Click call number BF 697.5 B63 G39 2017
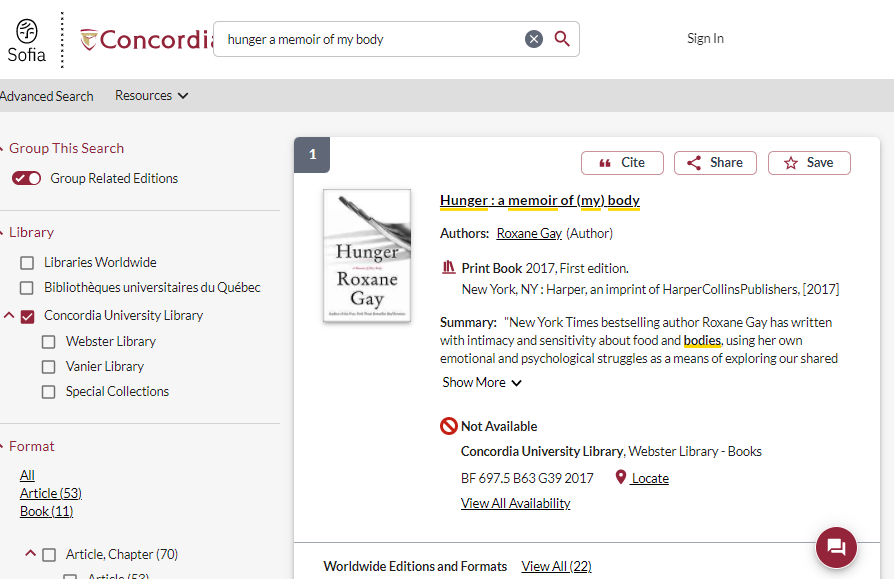Screen dimensions: 894x579 tap(527, 479)
